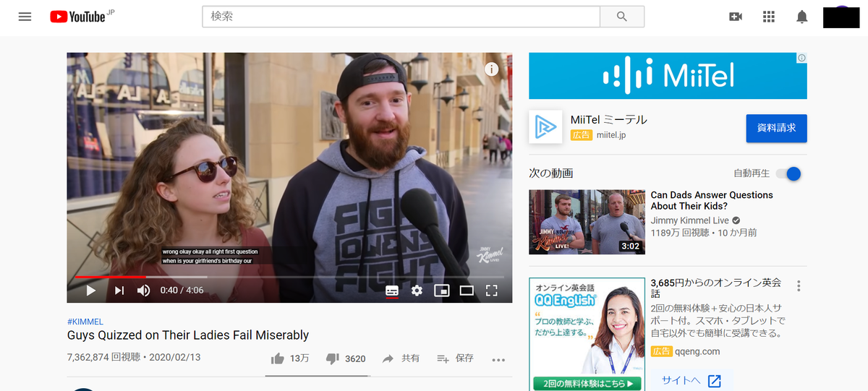
Task: Toggle subtitles closed captions button
Action: (x=392, y=291)
